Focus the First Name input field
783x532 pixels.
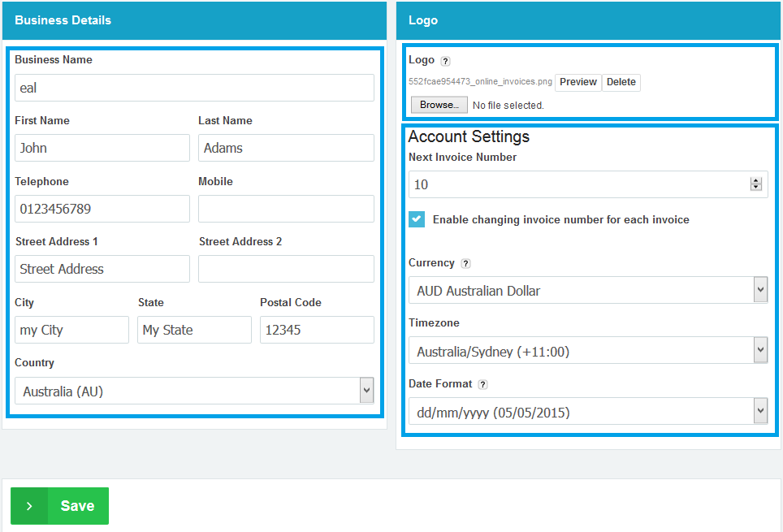[x=102, y=148]
